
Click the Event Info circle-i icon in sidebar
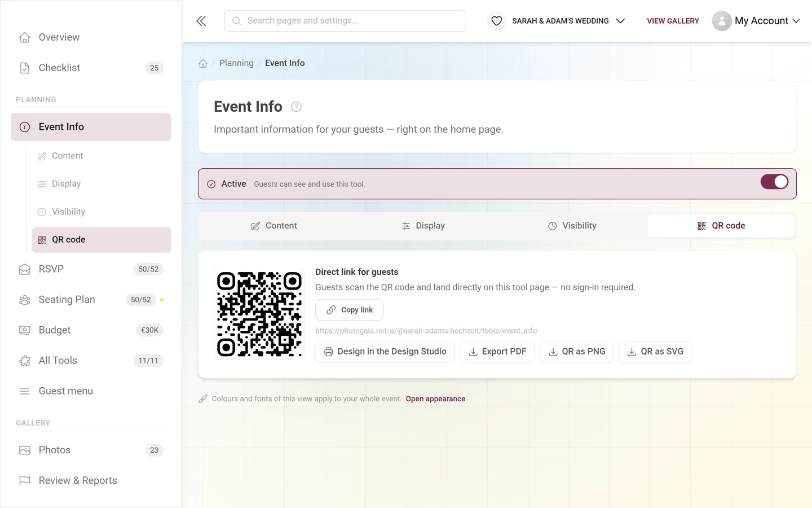point(25,127)
